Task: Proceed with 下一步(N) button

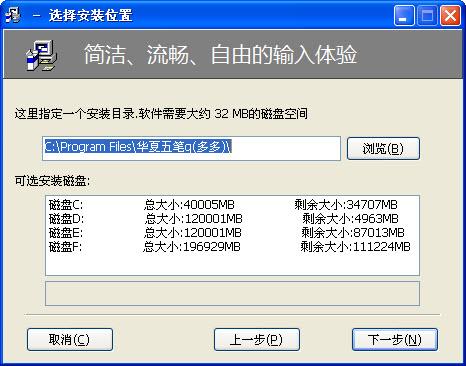Action: pos(395,340)
